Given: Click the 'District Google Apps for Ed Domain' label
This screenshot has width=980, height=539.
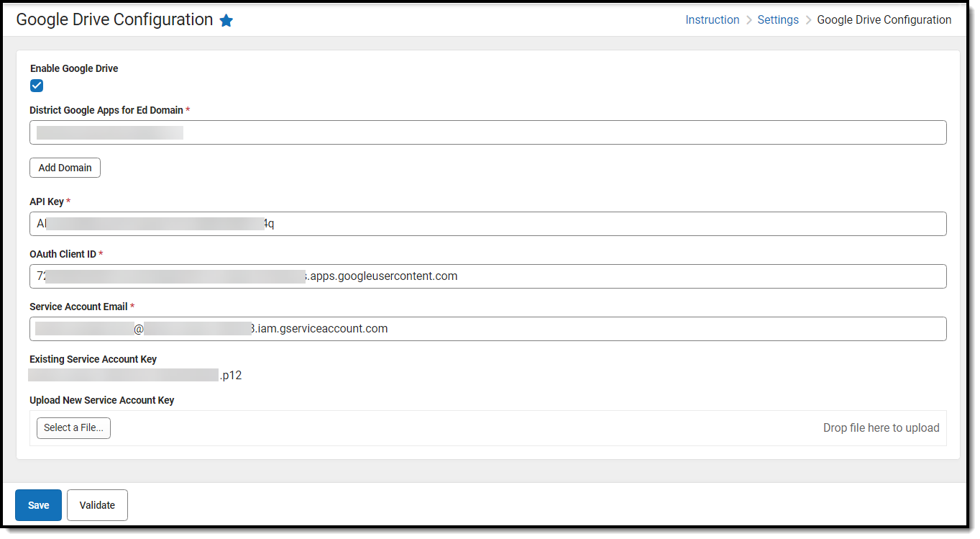Looking at the screenshot, I should 106,110.
